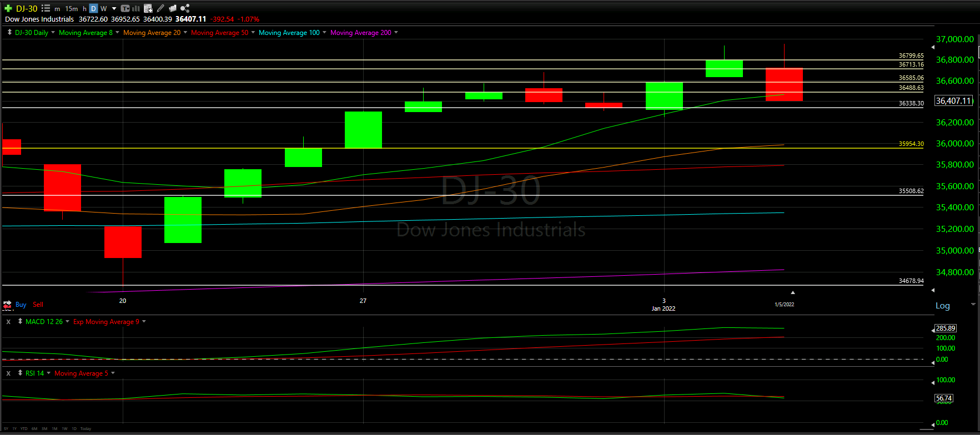Open the add indicator table icon

point(148,8)
